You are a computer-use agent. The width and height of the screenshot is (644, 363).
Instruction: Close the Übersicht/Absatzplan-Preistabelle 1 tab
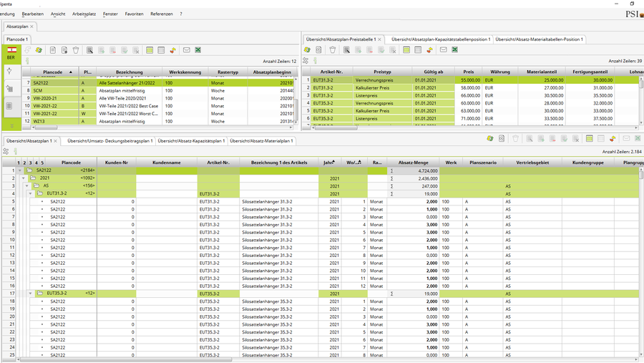click(379, 39)
